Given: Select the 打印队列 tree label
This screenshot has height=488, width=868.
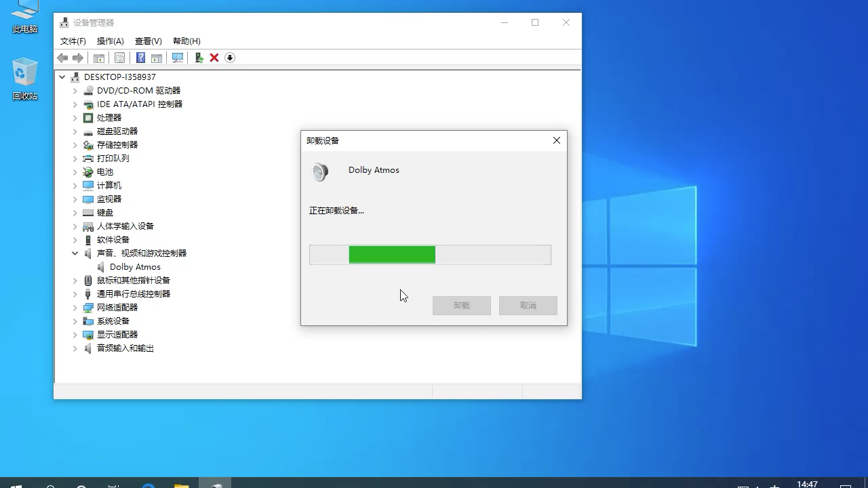Looking at the screenshot, I should [x=113, y=159].
